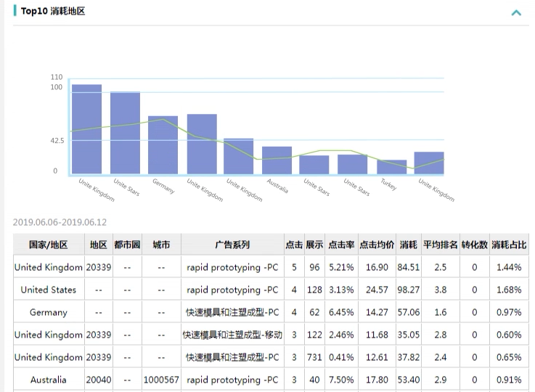The height and width of the screenshot is (392, 535).
Task: Select the Australia country cell
Action: 49,380
